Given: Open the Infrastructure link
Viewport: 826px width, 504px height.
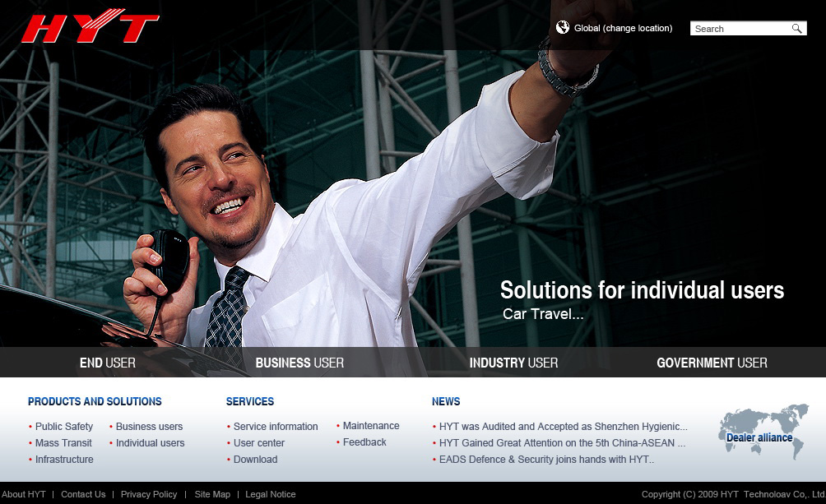Looking at the screenshot, I should coord(64,460).
